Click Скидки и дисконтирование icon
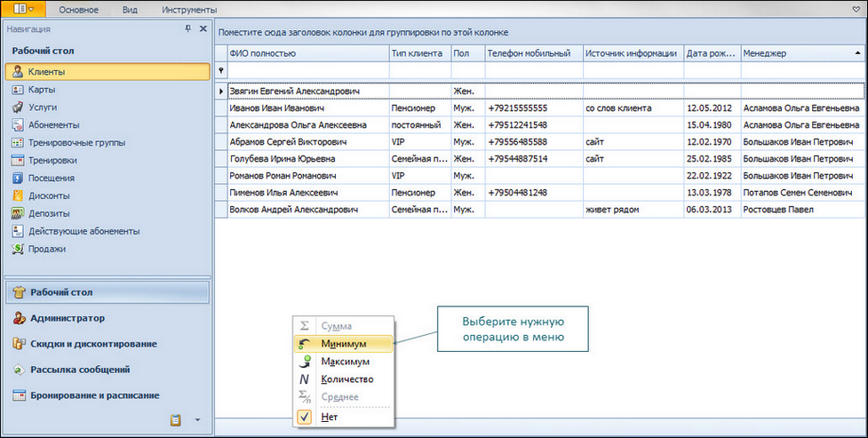The width and height of the screenshot is (868, 438). (20, 344)
